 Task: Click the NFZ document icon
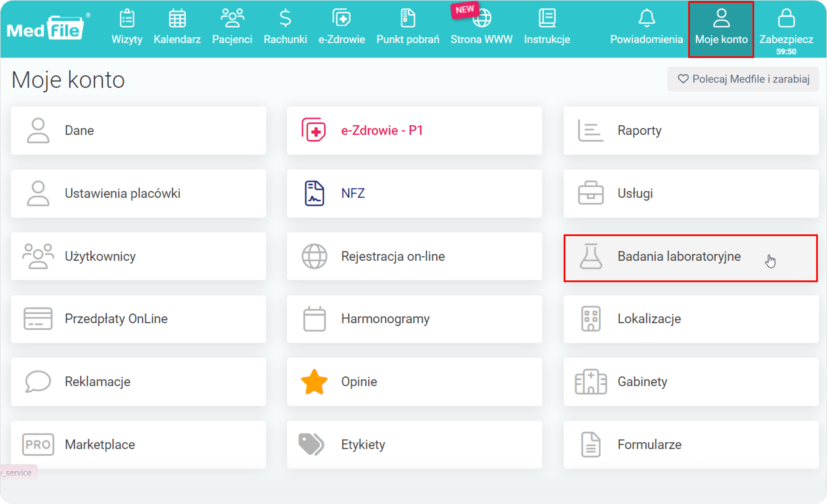314,193
